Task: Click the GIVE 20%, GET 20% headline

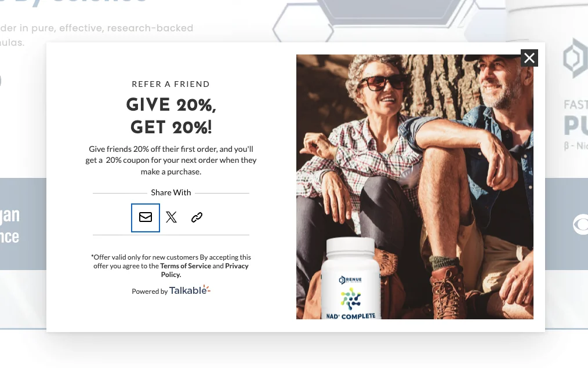Action: [171, 116]
